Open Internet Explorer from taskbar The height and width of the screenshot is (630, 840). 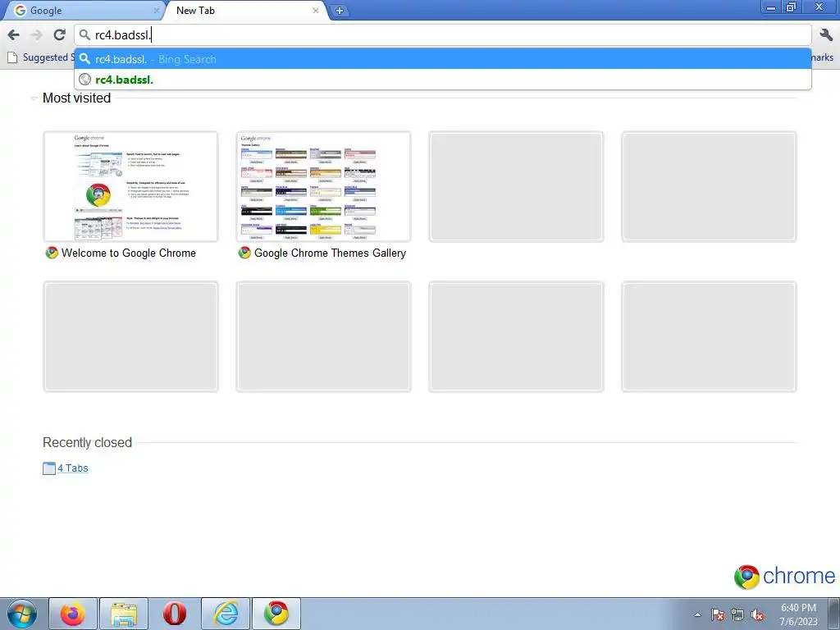click(x=226, y=614)
